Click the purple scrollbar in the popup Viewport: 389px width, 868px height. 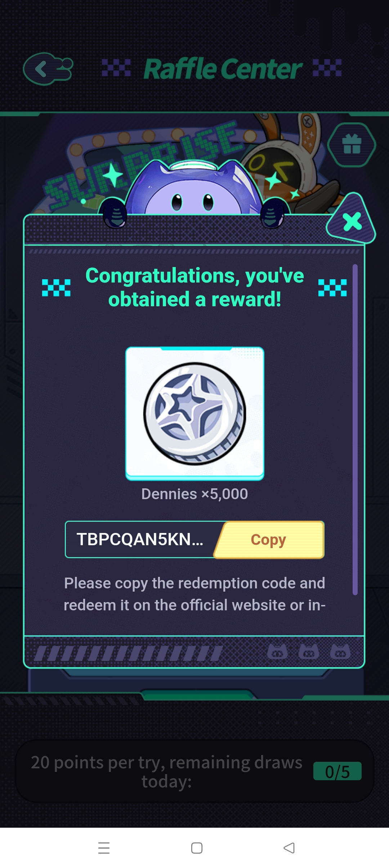coord(355,430)
